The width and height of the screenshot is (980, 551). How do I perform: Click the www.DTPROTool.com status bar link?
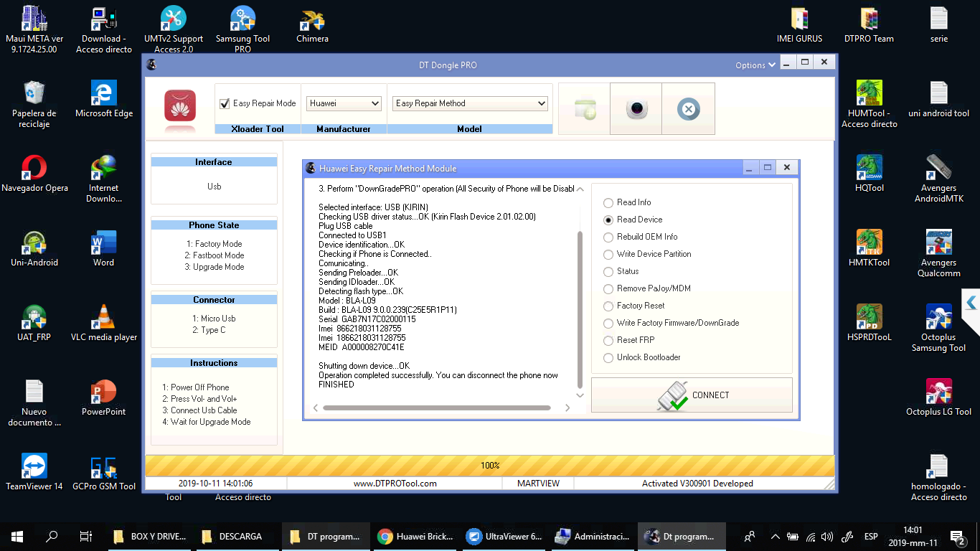(x=395, y=484)
